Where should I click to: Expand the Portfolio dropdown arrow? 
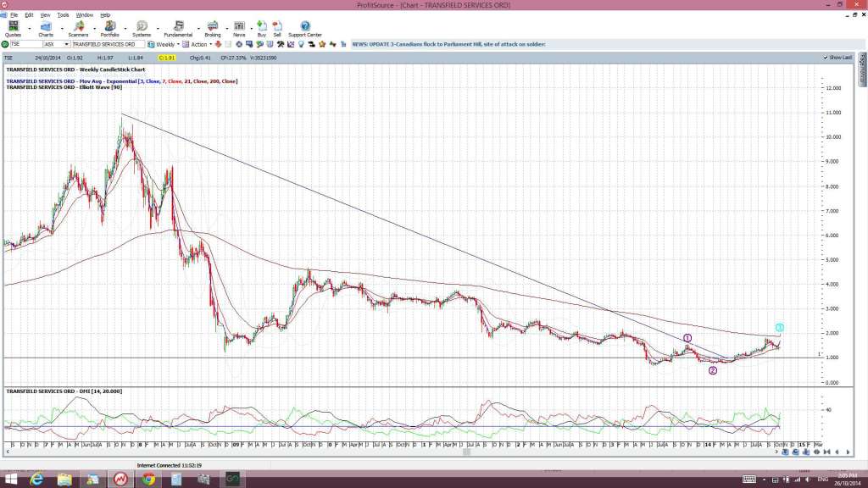[125, 28]
